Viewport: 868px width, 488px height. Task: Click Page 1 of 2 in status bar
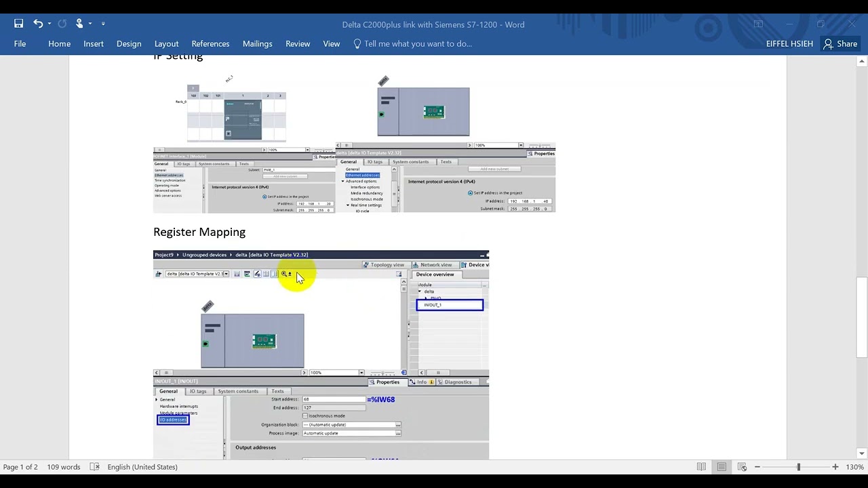pos(20,467)
